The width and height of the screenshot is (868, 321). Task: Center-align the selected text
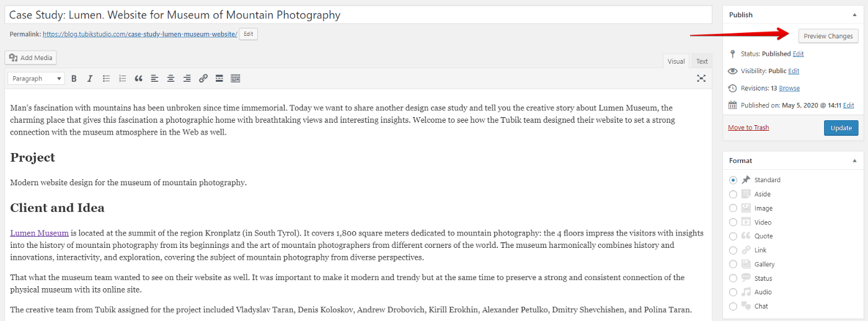170,79
